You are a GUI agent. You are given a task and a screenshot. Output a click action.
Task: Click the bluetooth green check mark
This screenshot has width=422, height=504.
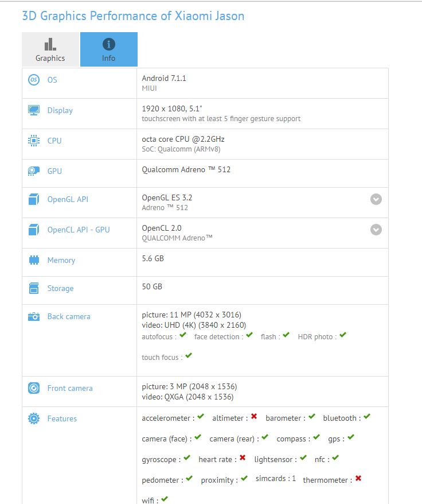367,416
